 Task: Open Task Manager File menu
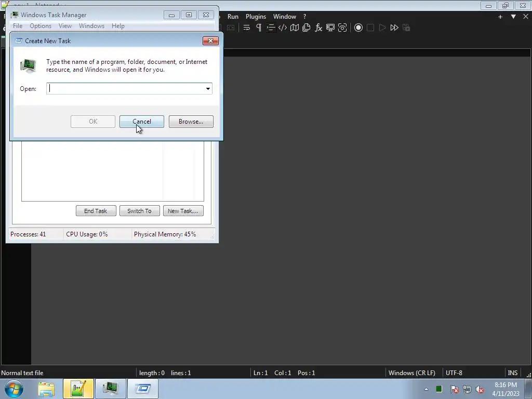(18, 26)
